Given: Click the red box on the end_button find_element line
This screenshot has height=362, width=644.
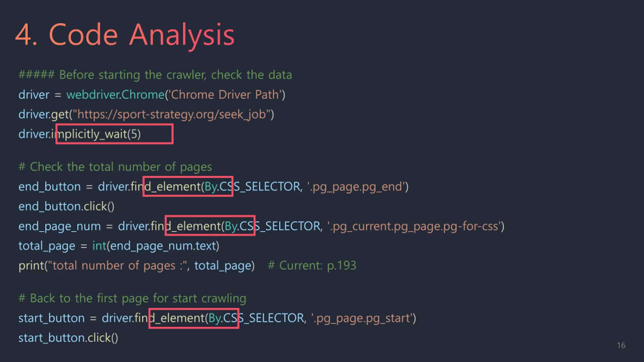Looking at the screenshot, I should [x=188, y=186].
